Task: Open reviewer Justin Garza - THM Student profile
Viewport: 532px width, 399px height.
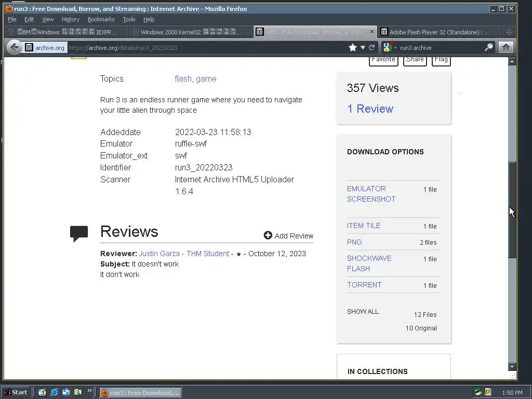Action: (184, 254)
